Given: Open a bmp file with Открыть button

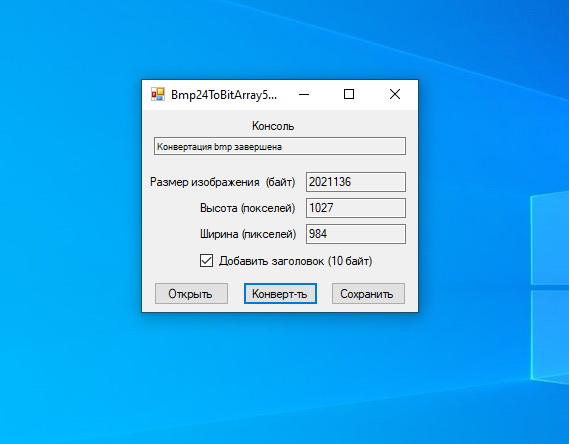Looking at the screenshot, I should 191,293.
